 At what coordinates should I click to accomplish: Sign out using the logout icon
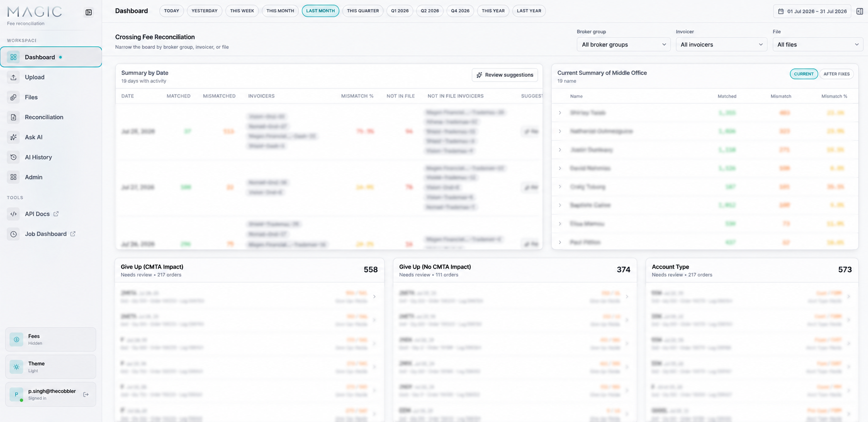coord(86,395)
